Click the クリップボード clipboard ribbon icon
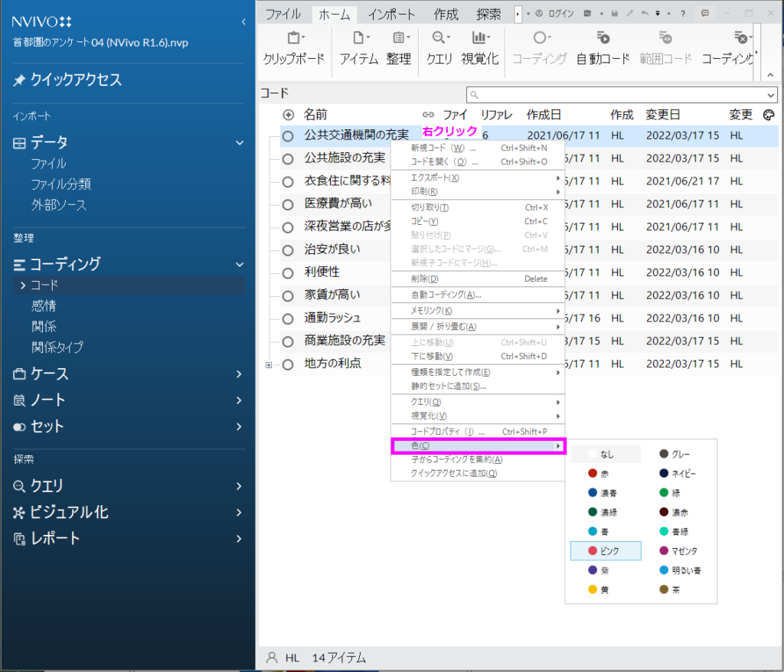Screen dimensions: 784x672 (x=294, y=38)
